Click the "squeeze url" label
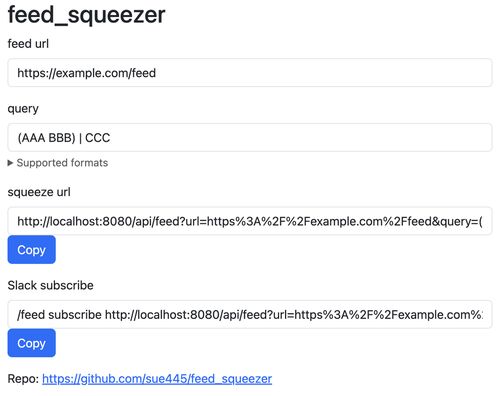Viewport: 500px width, 396px height. coord(39,192)
